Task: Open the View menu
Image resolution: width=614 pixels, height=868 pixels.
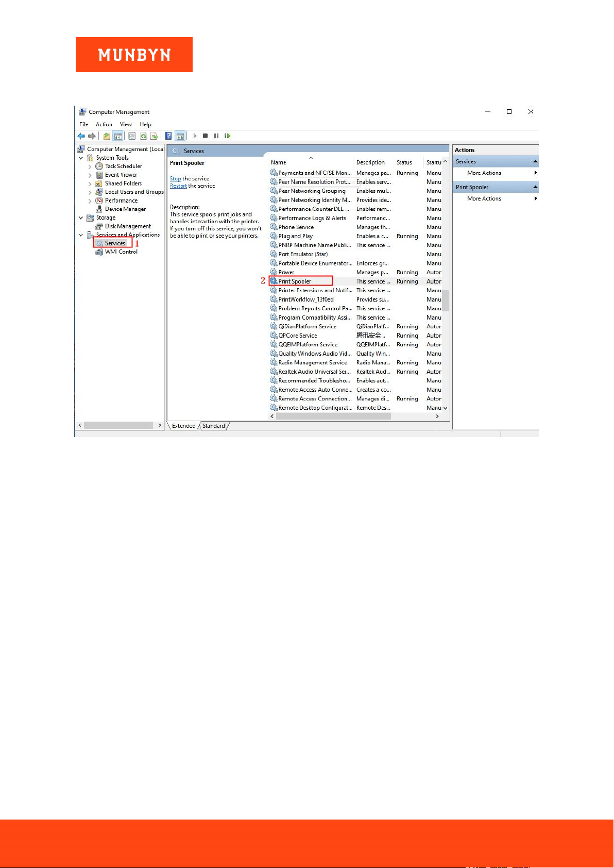Action: tap(126, 125)
